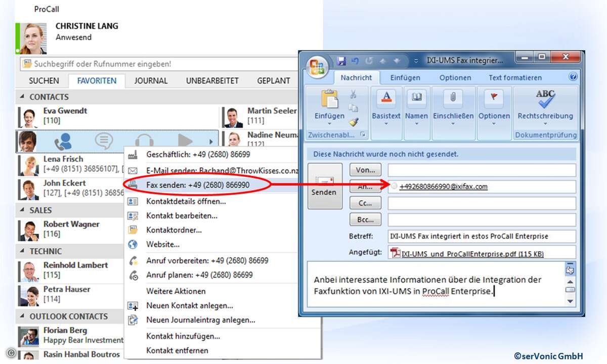This screenshot has width=607, height=364.
Task: Expand the Quick Access Toolbar customize arrow
Action: [416, 61]
